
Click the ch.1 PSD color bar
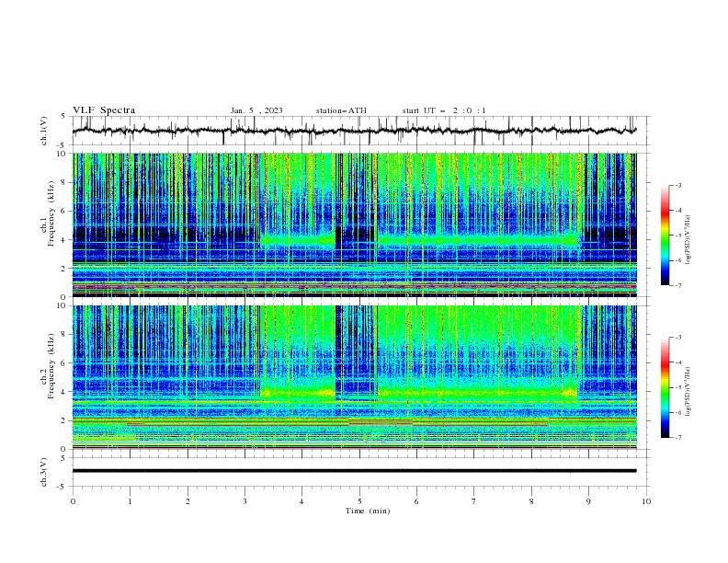pyautogui.click(x=665, y=236)
